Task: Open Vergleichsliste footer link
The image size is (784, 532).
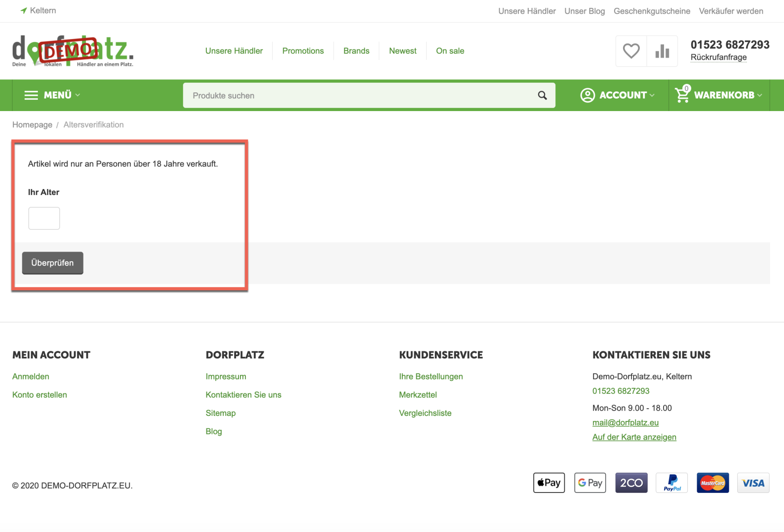Action: (425, 413)
